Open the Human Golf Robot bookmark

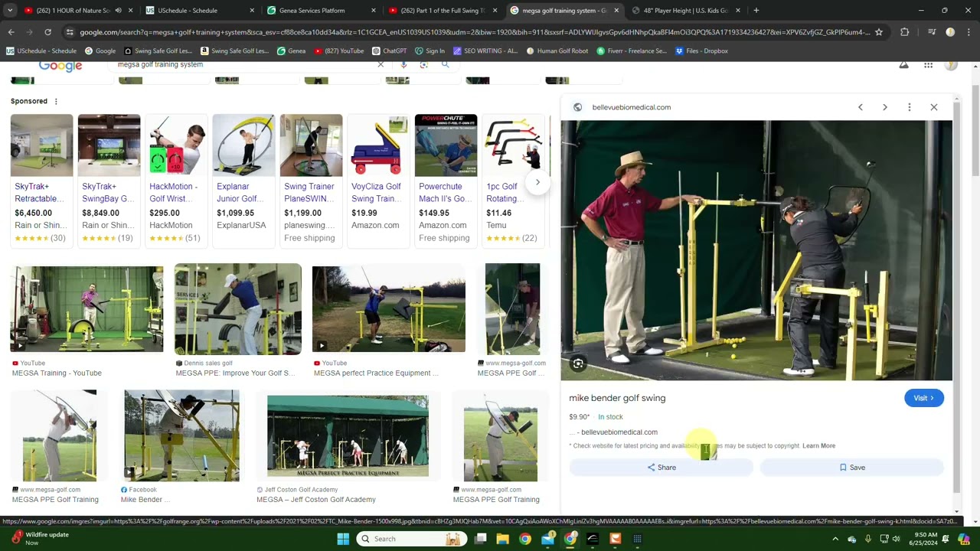[x=556, y=51]
